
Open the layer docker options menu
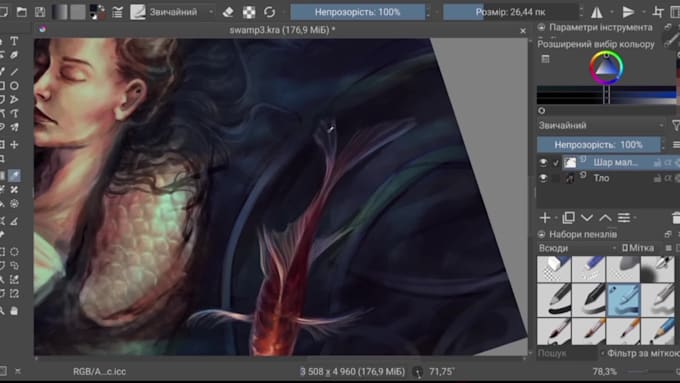coord(676,144)
